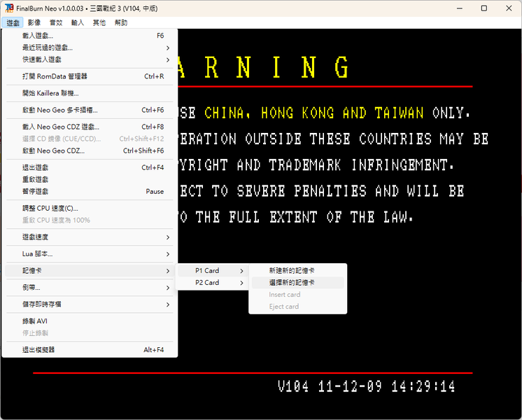Expand the P1 Card submenu
Viewport: 522px width, 420px height.
tap(213, 271)
